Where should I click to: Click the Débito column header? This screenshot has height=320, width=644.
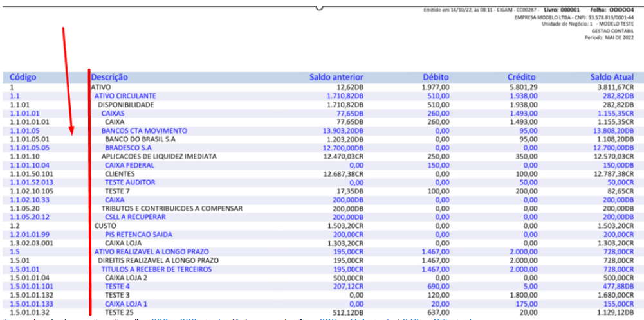click(x=436, y=77)
